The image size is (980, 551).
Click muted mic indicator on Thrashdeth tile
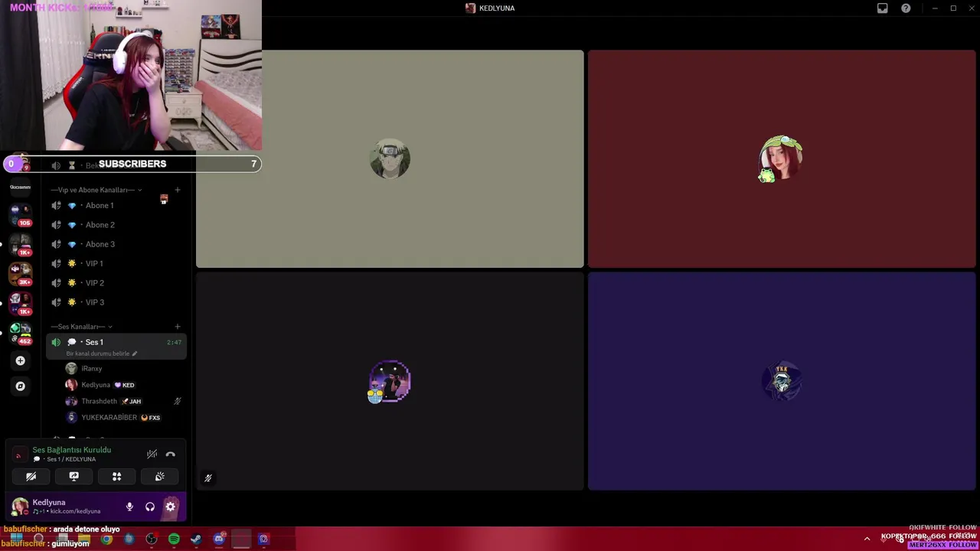tap(207, 478)
